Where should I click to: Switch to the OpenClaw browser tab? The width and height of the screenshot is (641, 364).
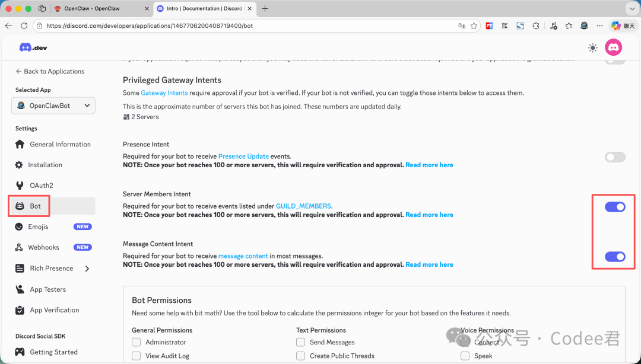point(101,8)
